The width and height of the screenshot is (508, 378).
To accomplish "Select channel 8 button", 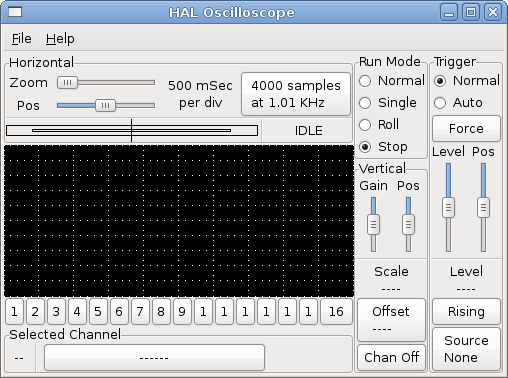I will (161, 312).
